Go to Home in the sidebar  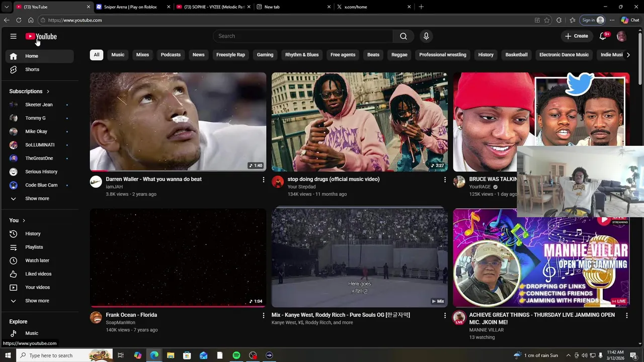tap(39, 56)
